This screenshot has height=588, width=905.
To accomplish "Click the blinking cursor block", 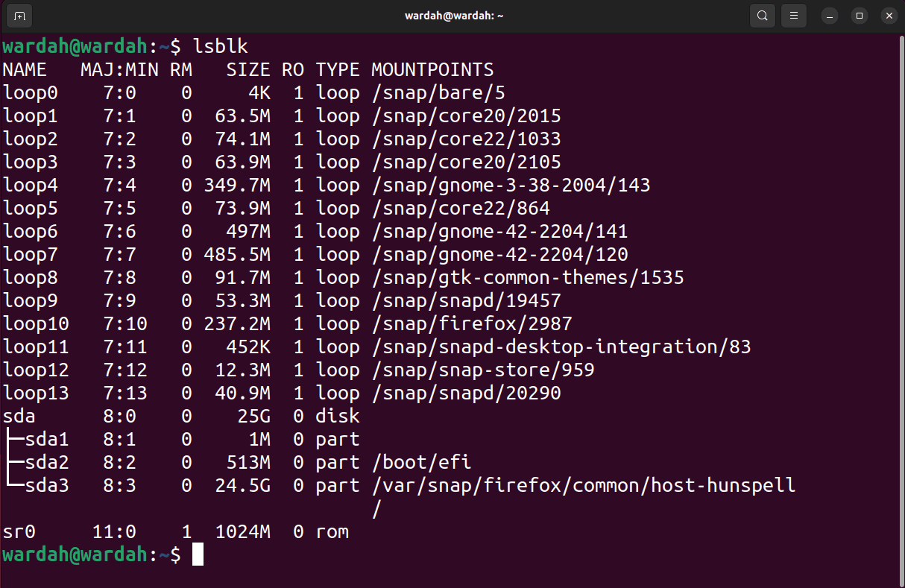I will 198,554.
